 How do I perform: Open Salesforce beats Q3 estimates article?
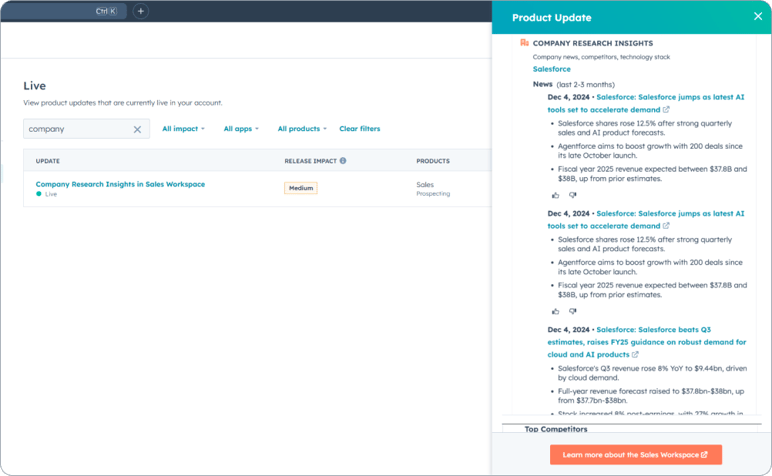pos(646,342)
